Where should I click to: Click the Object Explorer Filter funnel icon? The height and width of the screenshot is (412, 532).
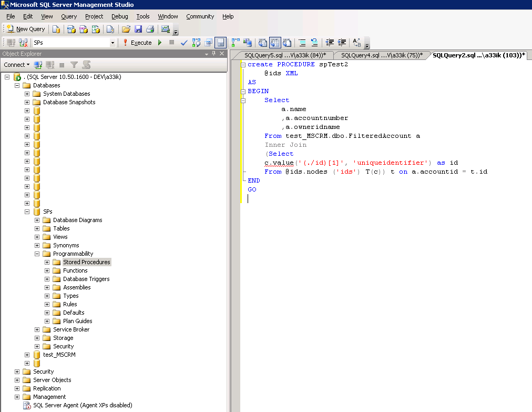tap(74, 65)
